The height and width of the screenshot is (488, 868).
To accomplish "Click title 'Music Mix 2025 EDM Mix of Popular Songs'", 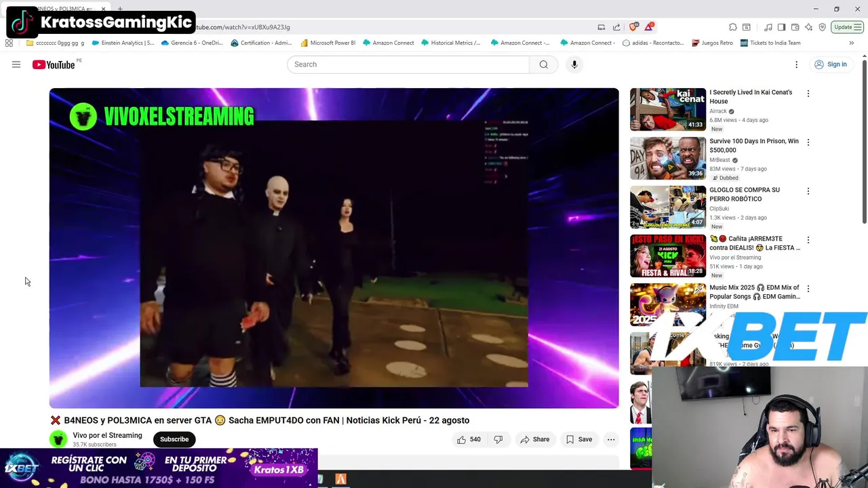I will pos(755,292).
